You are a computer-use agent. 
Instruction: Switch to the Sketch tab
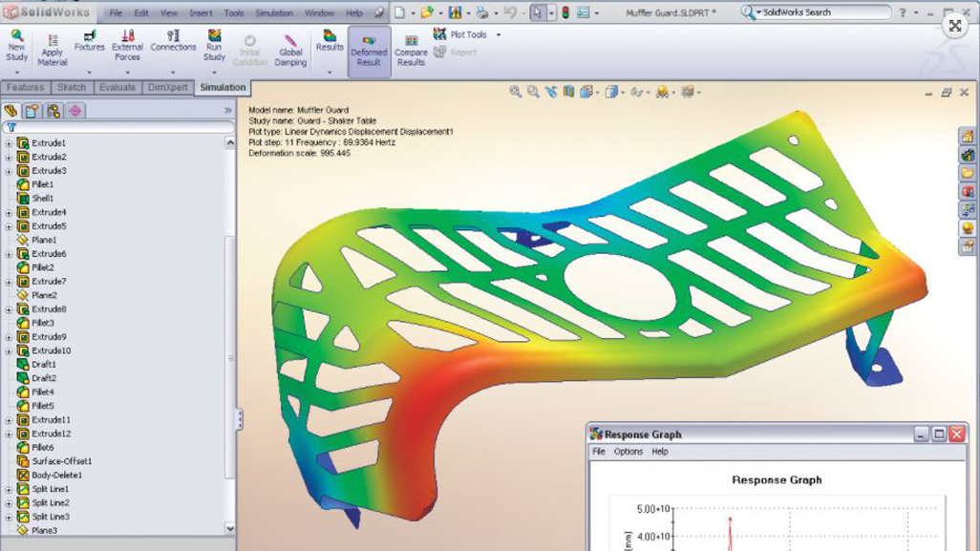point(72,88)
